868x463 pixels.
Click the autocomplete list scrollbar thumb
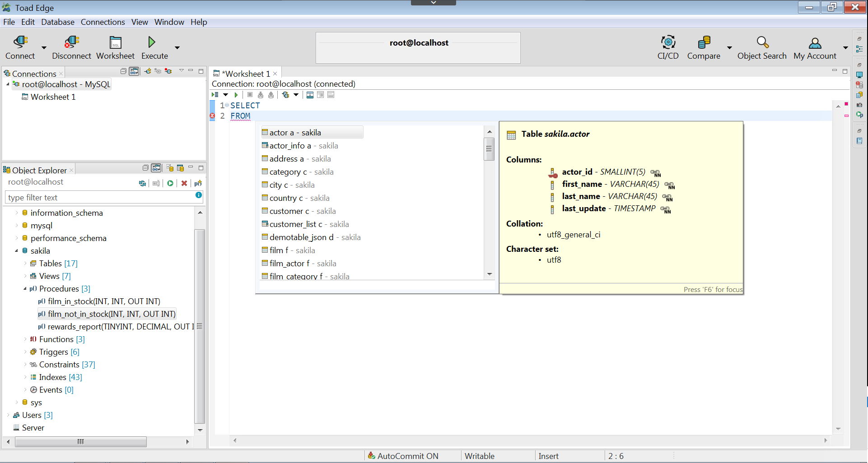489,149
